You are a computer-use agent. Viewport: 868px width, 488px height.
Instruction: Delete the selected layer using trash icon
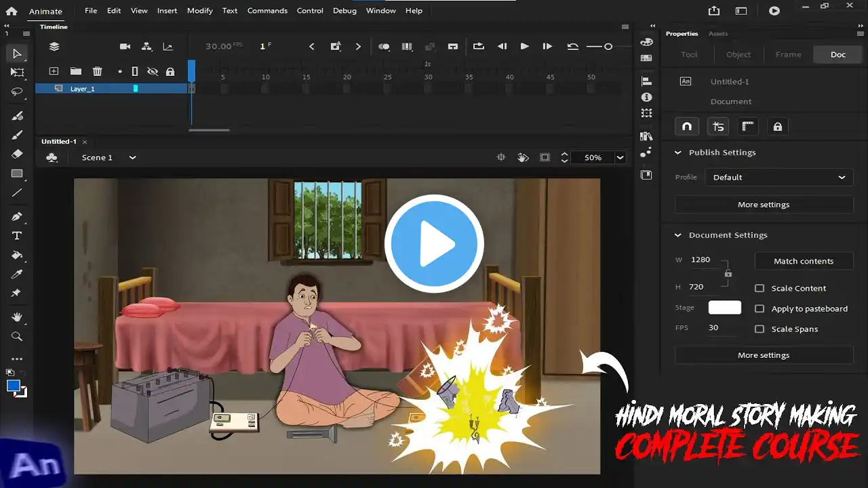pyautogui.click(x=97, y=71)
